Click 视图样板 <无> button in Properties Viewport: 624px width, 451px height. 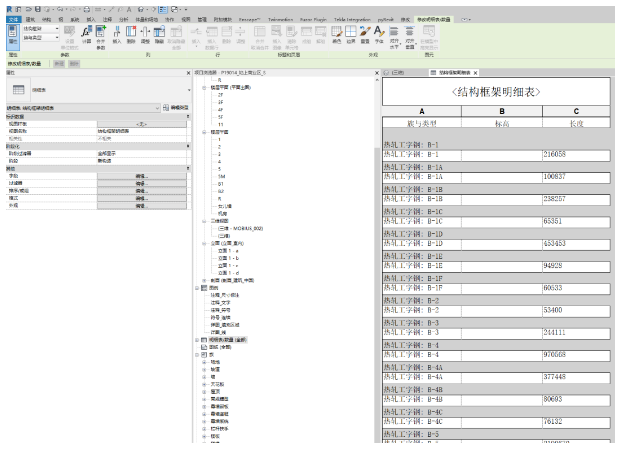(142, 124)
